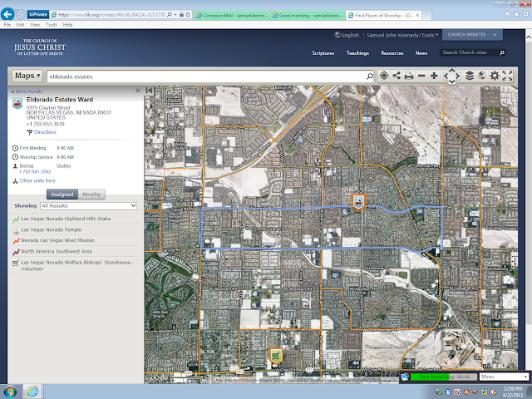
Task: Click the globe map view icon
Action: (482, 76)
